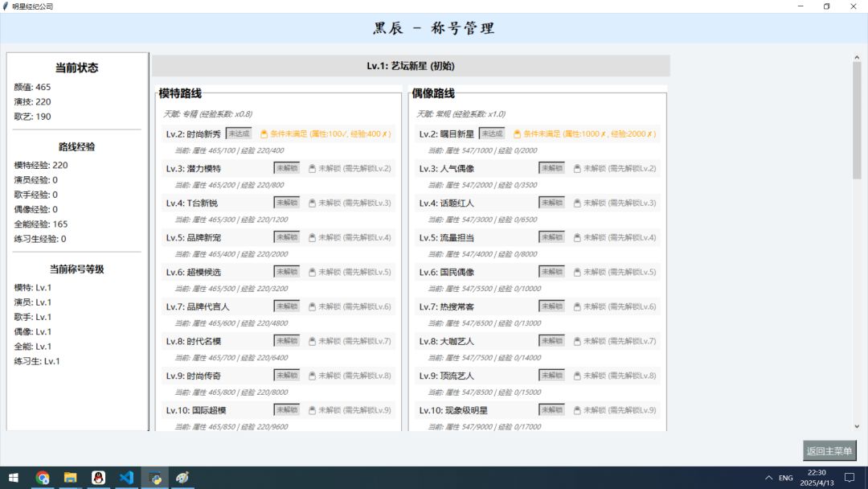This screenshot has width=868, height=489.
Task: Click 未解锁 button for 潜力模特
Action: (287, 168)
